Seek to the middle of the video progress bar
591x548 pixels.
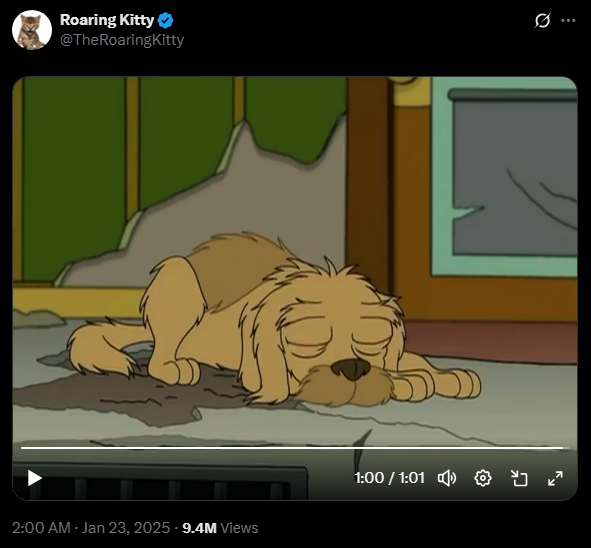point(295,448)
